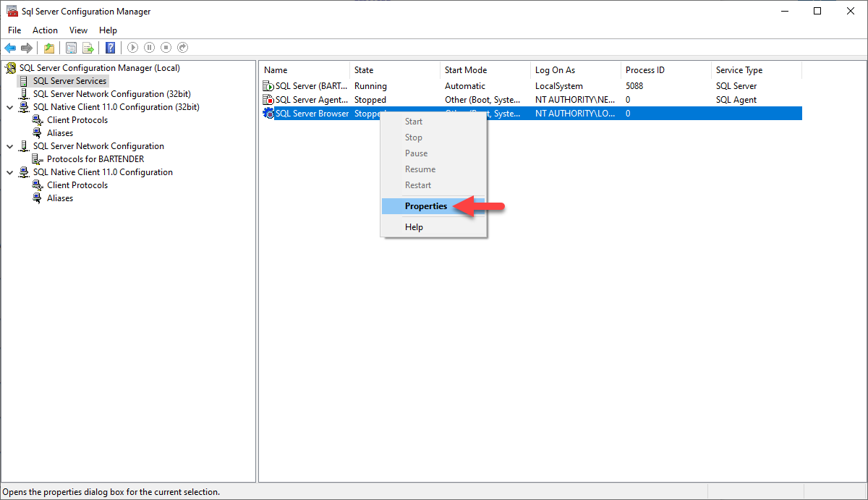Sort by the Log On As column header
This screenshot has width=868, height=500.
[576, 70]
